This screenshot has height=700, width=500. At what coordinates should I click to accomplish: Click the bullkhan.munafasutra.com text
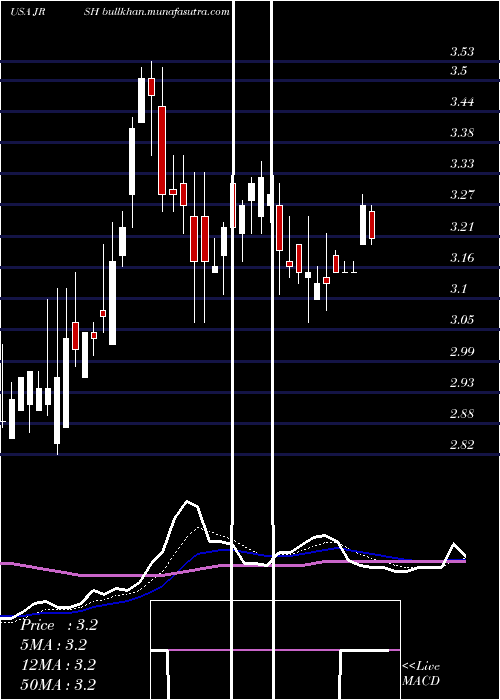point(166,12)
